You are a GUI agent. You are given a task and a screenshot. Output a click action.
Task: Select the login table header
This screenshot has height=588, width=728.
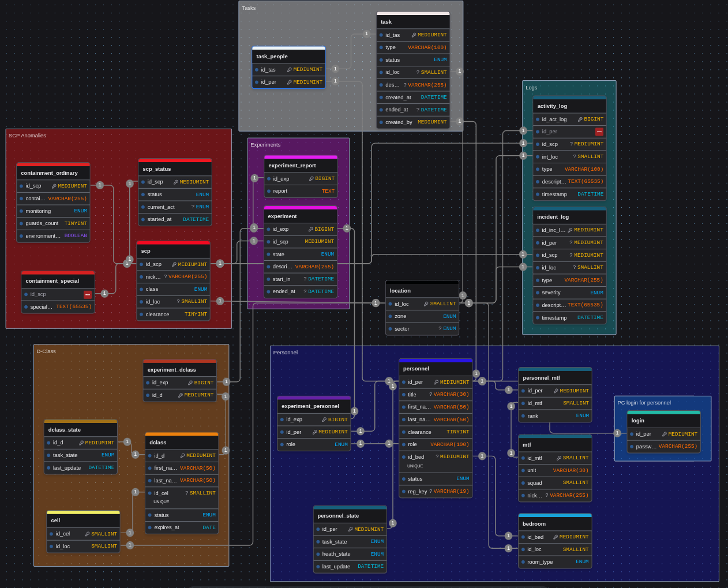(663, 421)
